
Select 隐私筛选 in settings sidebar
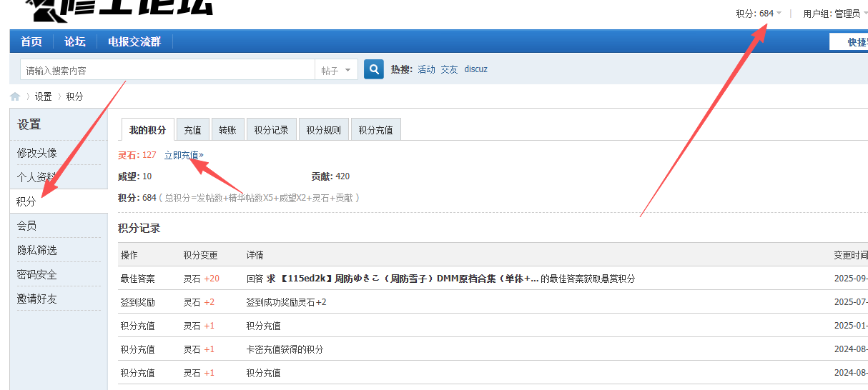click(x=37, y=250)
